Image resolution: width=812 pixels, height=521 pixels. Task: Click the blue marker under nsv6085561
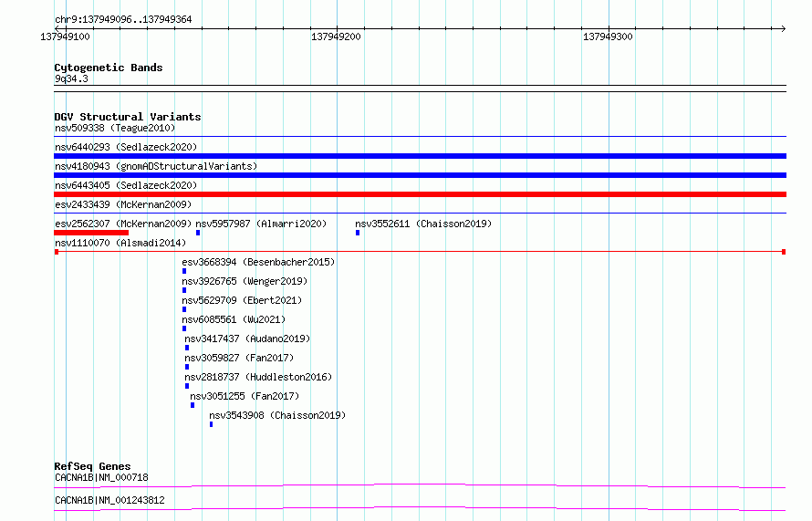[x=184, y=328]
